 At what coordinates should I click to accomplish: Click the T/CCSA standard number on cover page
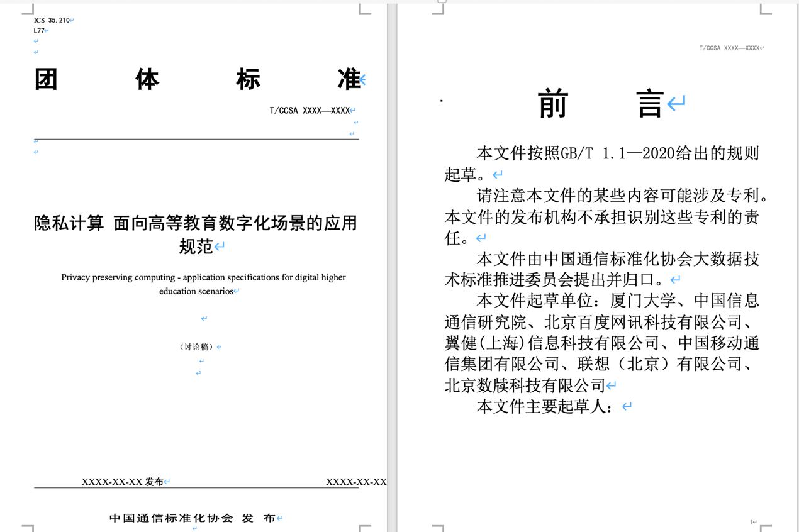point(310,111)
